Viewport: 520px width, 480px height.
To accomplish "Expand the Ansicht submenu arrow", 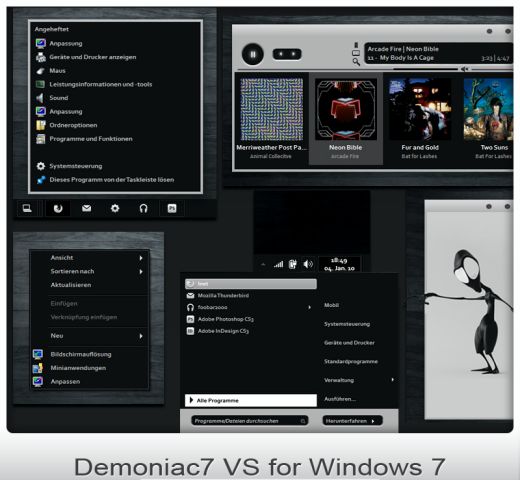I will click(141, 258).
